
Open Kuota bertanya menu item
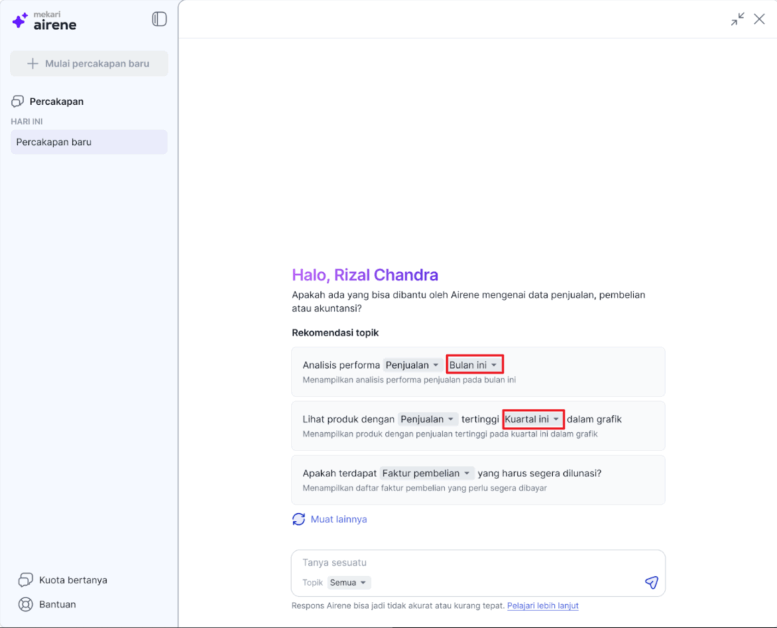coord(63,580)
